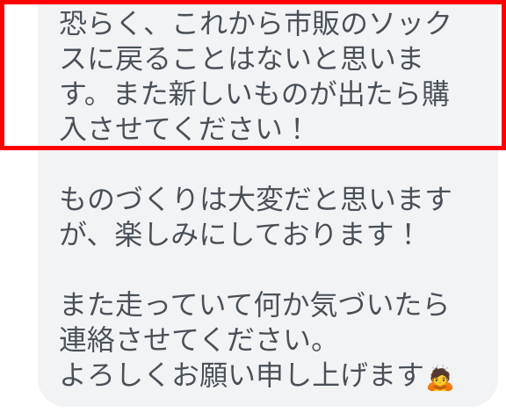Click the line starting with 恐らく、これから市販
This screenshot has width=506, height=420.
pos(256,23)
